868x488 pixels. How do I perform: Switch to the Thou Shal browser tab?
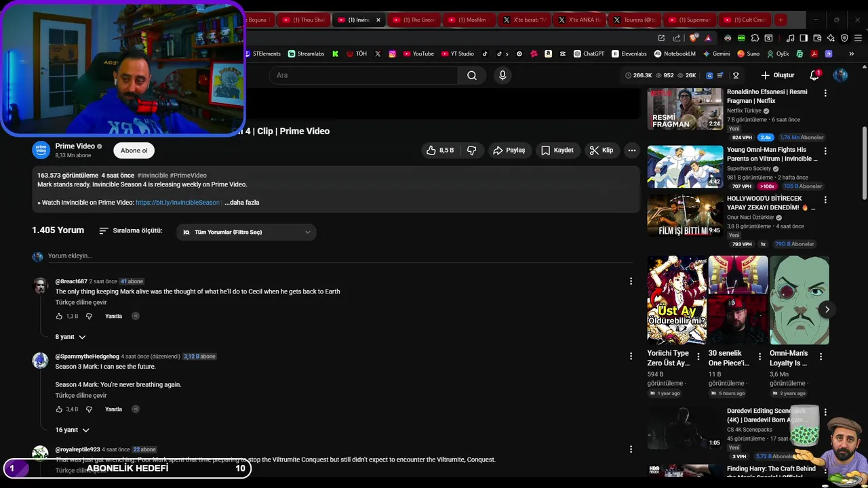304,20
